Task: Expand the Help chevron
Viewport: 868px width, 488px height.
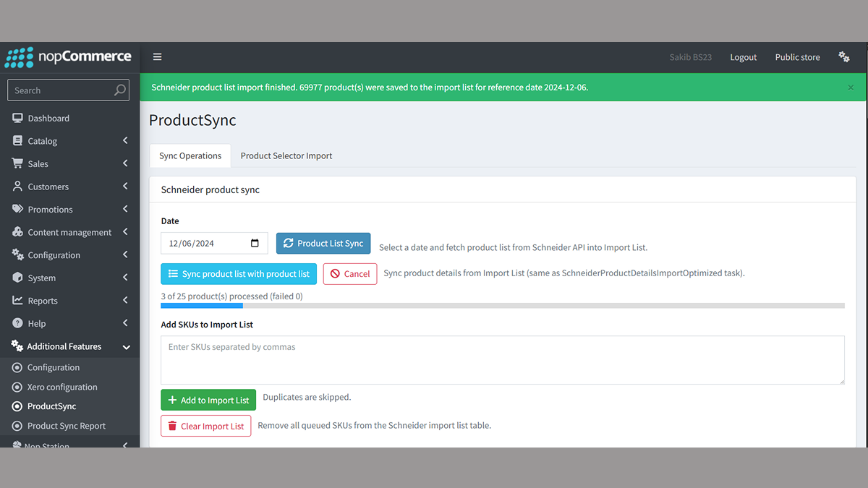Action: 125,323
